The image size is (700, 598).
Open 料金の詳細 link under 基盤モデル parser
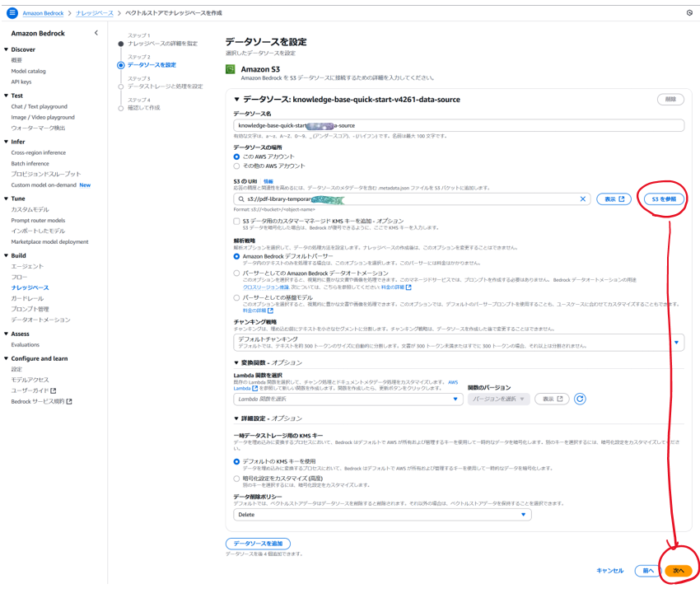click(x=258, y=311)
